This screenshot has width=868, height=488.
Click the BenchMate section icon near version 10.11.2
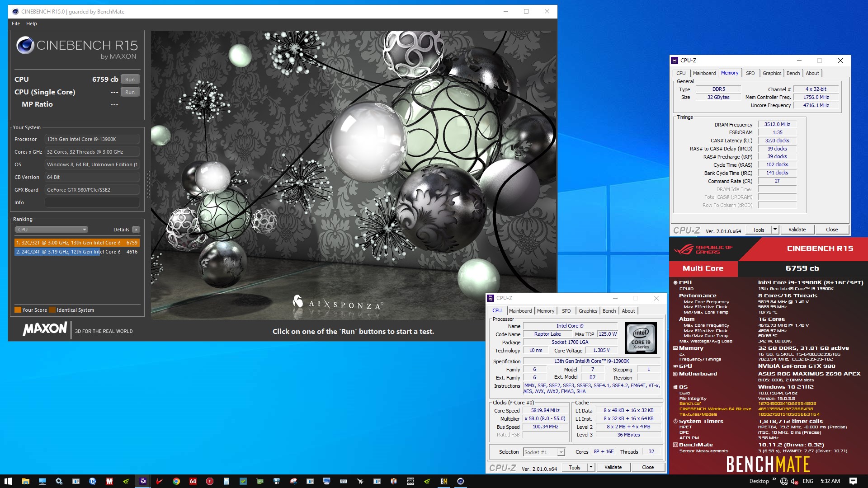coord(675,445)
